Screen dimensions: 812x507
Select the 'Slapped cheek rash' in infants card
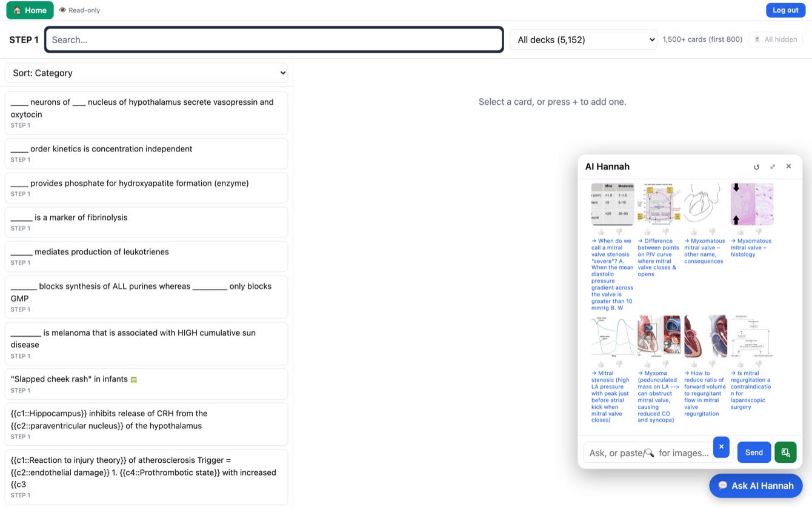click(x=146, y=384)
